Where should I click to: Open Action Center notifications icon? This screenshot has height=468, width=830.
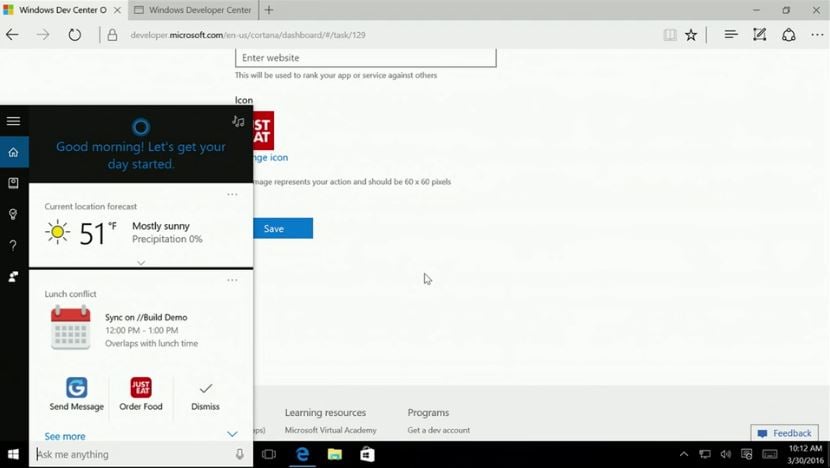[746, 454]
